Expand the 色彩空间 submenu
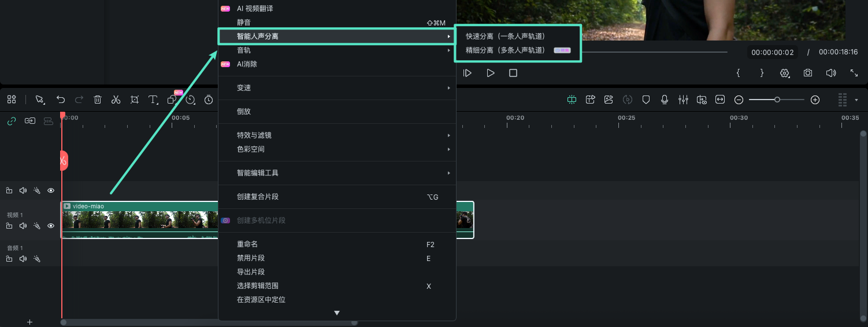Image resolution: width=868 pixels, height=327 pixels. [336, 149]
